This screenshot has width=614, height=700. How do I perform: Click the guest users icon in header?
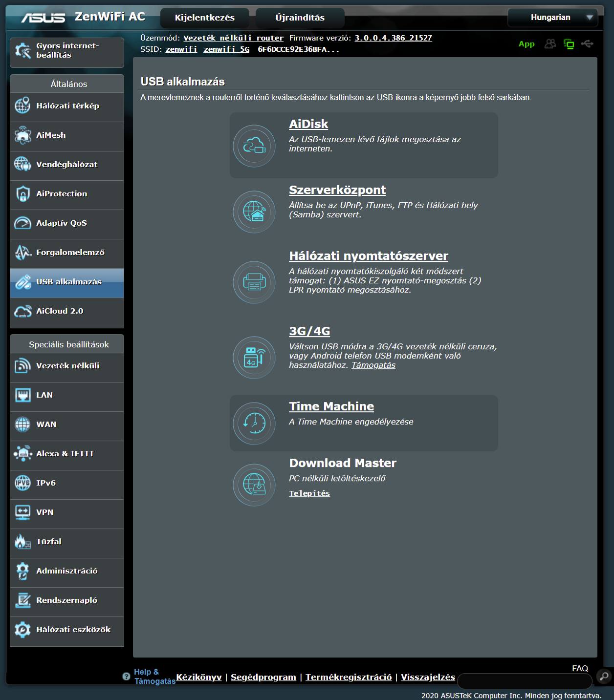[550, 44]
